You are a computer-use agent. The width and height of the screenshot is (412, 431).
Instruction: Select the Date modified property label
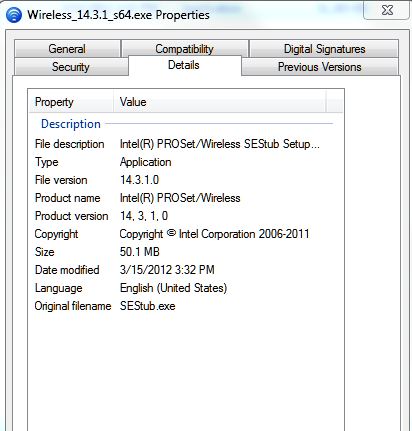67,270
